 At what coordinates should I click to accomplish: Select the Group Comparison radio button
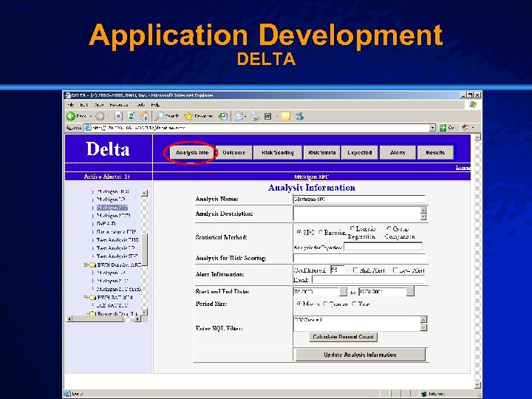(389, 228)
